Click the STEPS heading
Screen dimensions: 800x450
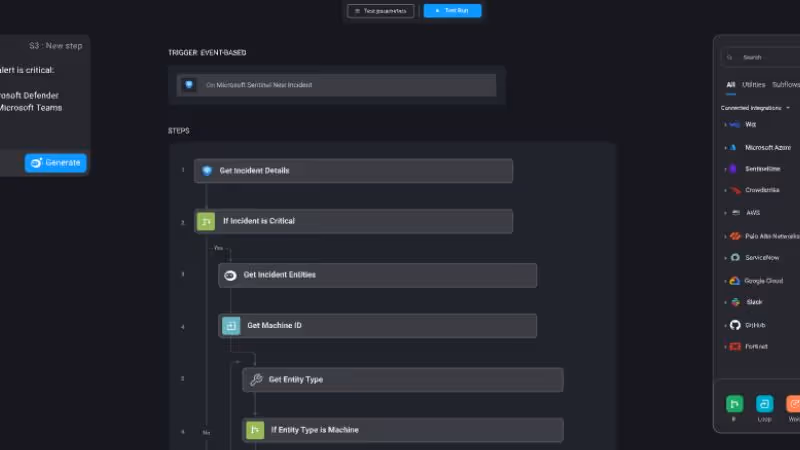click(x=179, y=131)
